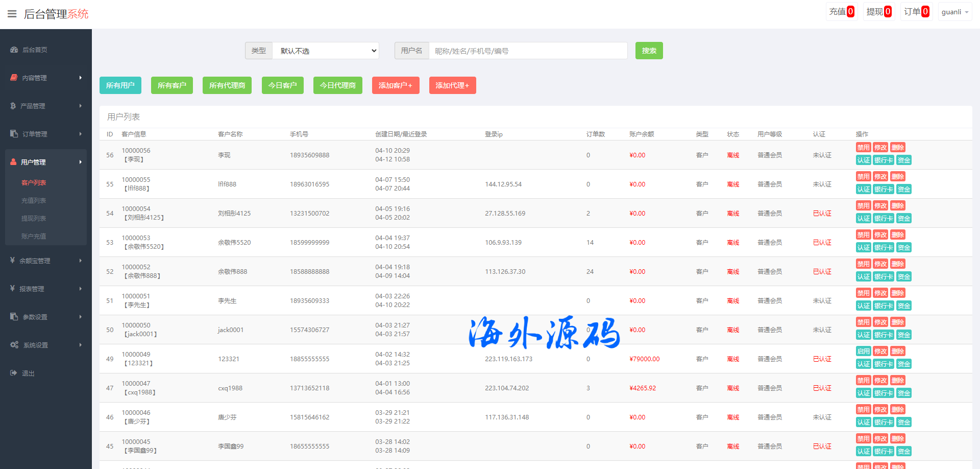
Task: Click the bitcoin icon beside 产品管理
Action: pyautogui.click(x=13, y=106)
